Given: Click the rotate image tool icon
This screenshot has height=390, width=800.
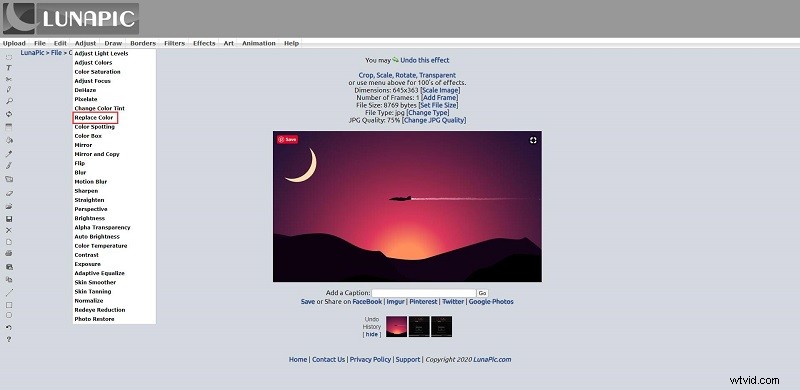Looking at the screenshot, I should 9,114.
